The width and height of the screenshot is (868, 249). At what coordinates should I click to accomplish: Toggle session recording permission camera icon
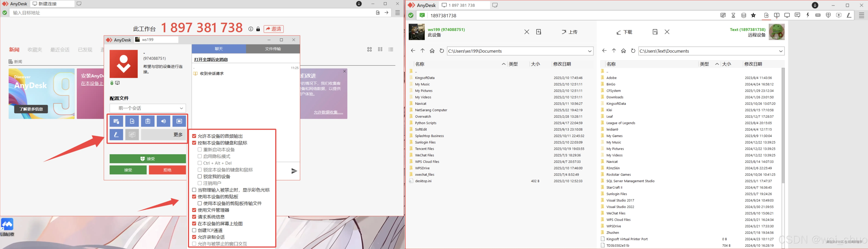(179, 121)
